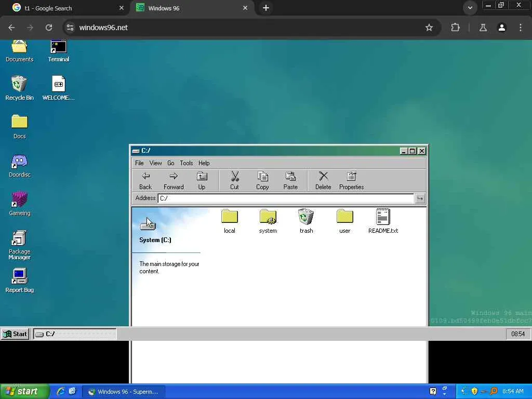
Task: Open the Package Manager shortcut
Action: [19, 245]
